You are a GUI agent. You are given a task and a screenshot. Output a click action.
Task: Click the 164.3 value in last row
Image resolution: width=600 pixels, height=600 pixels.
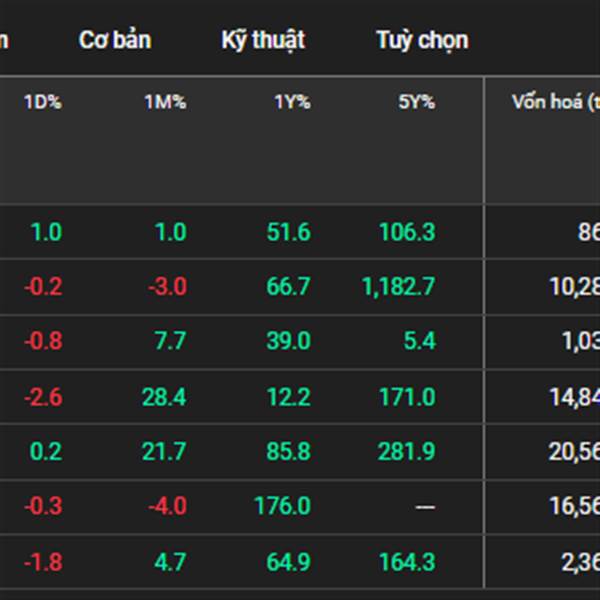407,562
